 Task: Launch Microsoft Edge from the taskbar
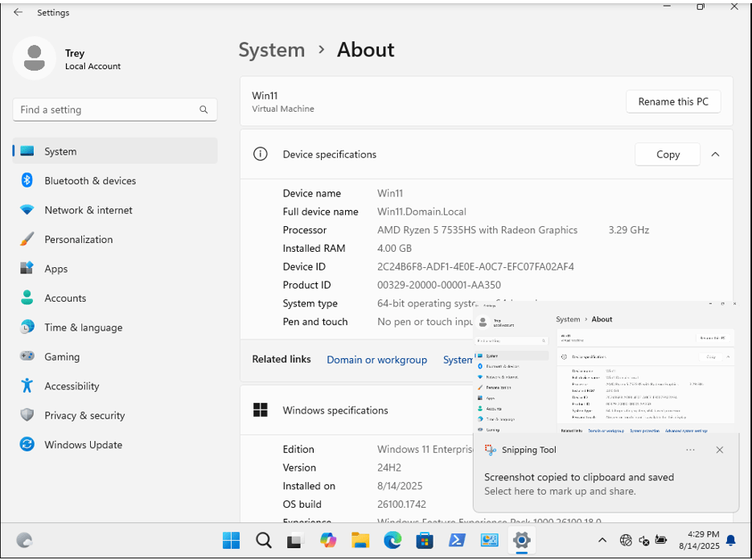(x=392, y=540)
